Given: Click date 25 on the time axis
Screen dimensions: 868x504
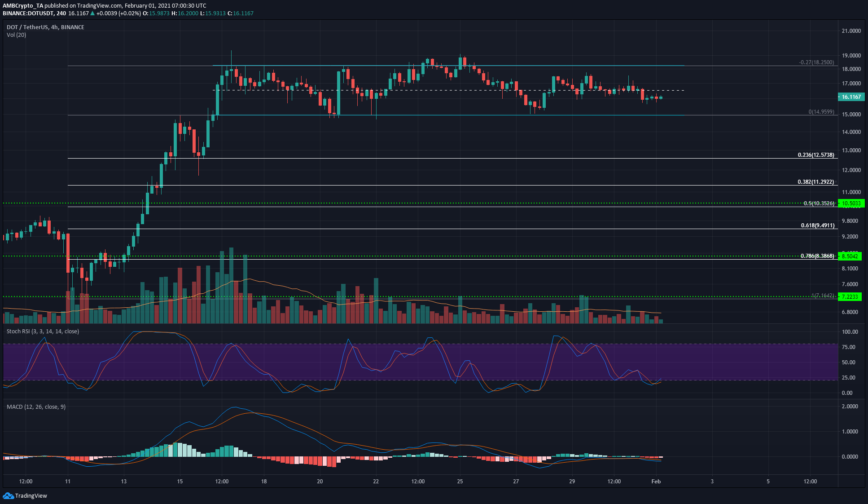Looking at the screenshot, I should (x=460, y=482).
